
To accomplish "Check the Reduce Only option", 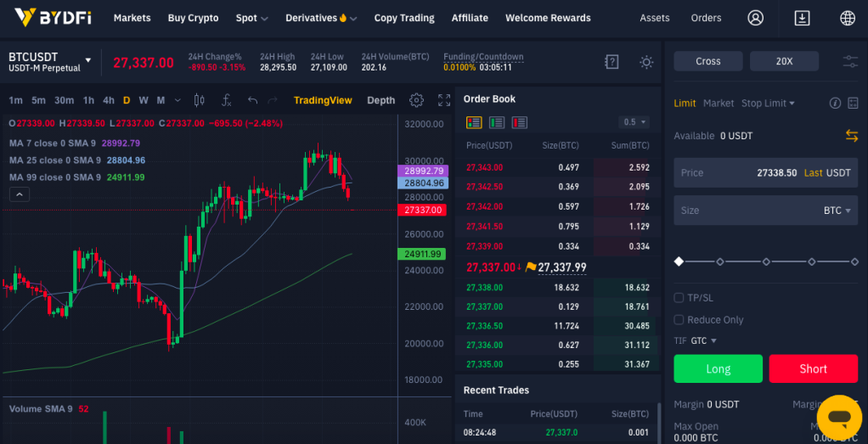I will click(x=679, y=319).
